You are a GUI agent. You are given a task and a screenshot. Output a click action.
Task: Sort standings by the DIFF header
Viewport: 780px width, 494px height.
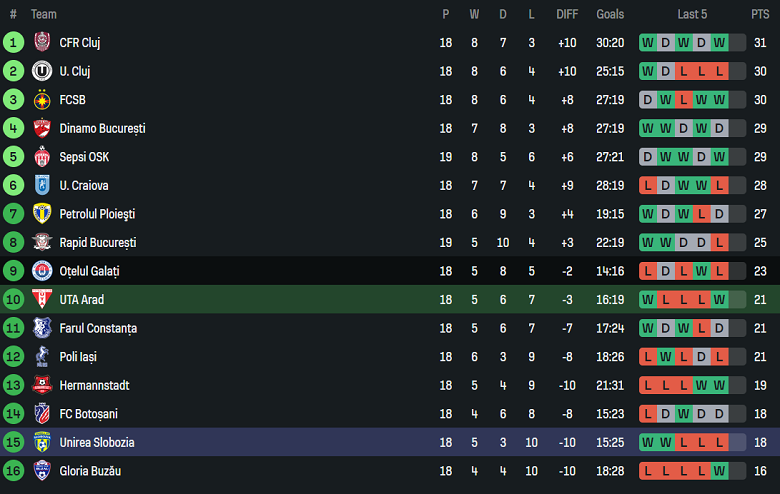(567, 14)
